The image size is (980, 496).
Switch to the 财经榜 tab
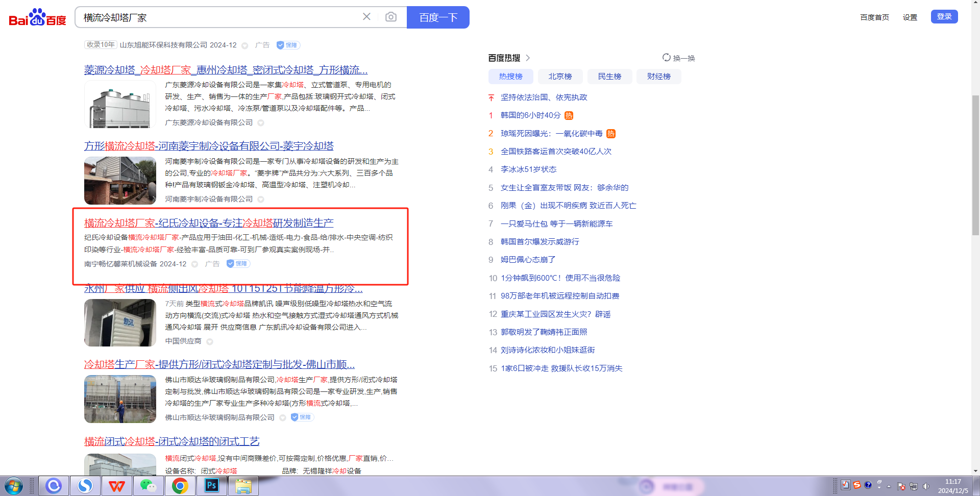(658, 77)
